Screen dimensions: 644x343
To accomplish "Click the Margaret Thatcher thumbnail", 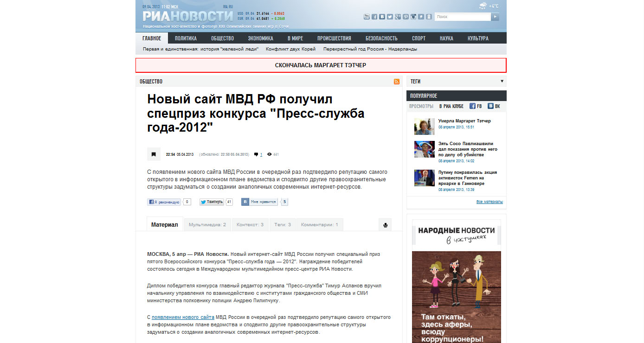I will 424,126.
